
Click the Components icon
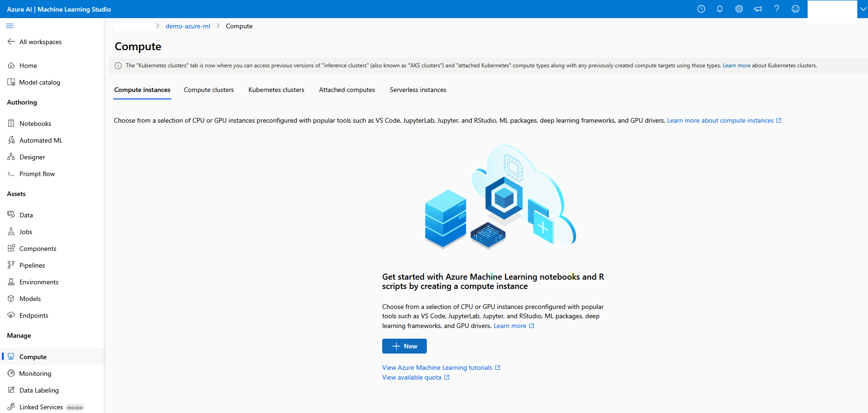point(11,248)
